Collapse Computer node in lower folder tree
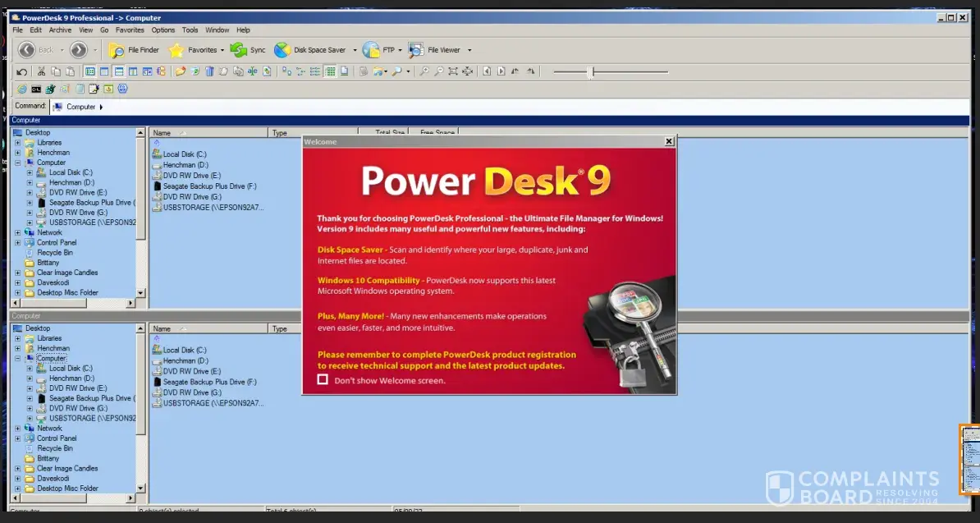 (x=18, y=359)
